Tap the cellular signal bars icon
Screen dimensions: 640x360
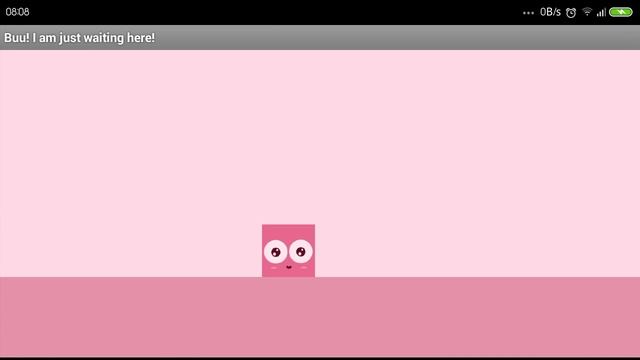[601, 12]
